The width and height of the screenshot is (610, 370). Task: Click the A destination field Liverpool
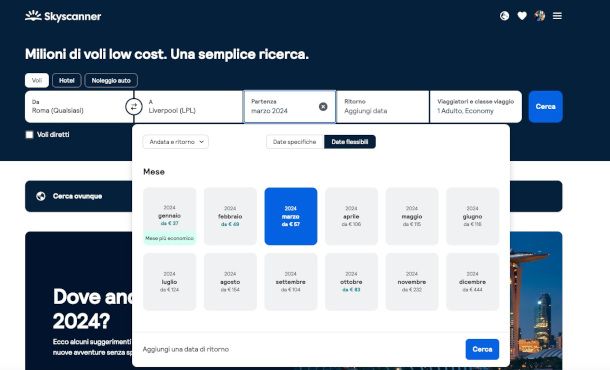click(188, 107)
